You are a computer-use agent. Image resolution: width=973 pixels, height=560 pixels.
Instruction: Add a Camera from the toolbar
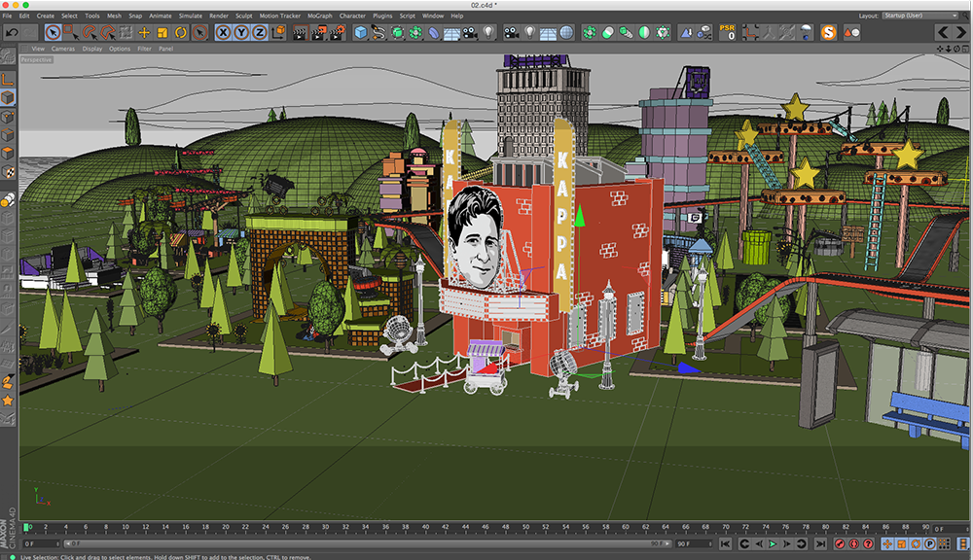coord(470,32)
